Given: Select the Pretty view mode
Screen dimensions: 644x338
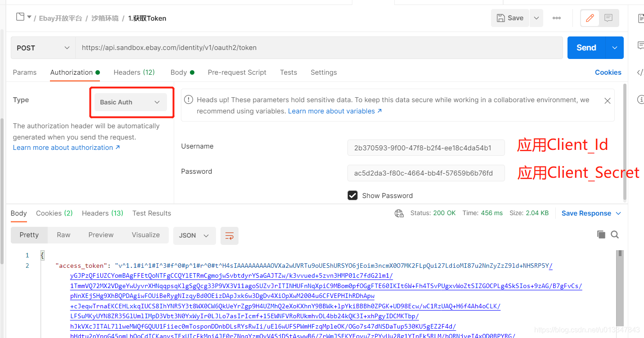Looking at the screenshot, I should pyautogui.click(x=29, y=235).
